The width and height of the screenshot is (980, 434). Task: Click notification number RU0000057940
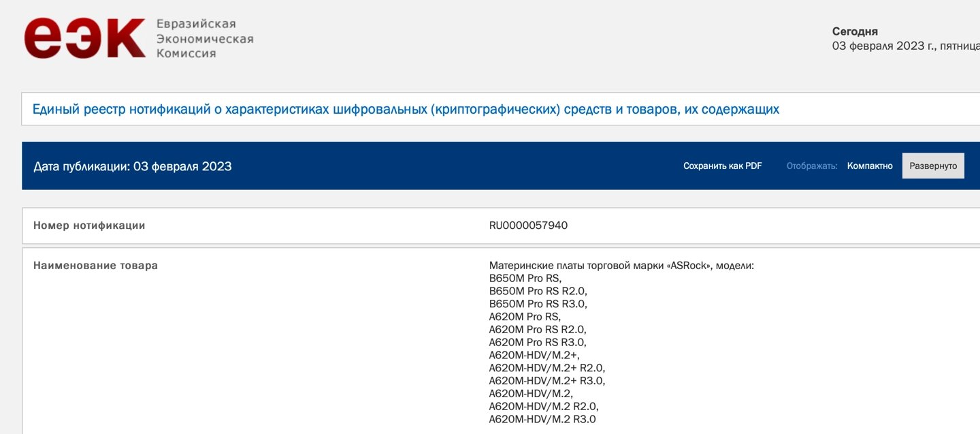click(528, 226)
